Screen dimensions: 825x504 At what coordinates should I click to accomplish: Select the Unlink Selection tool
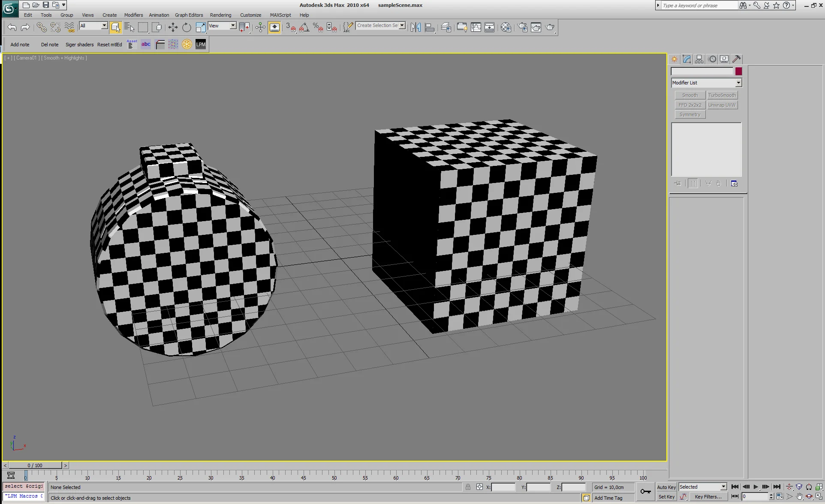point(55,27)
